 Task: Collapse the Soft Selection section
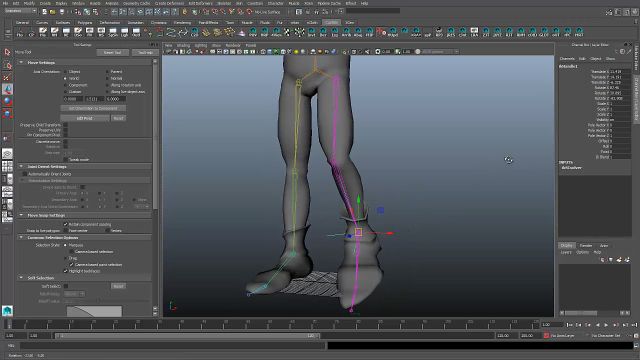(x=21, y=278)
